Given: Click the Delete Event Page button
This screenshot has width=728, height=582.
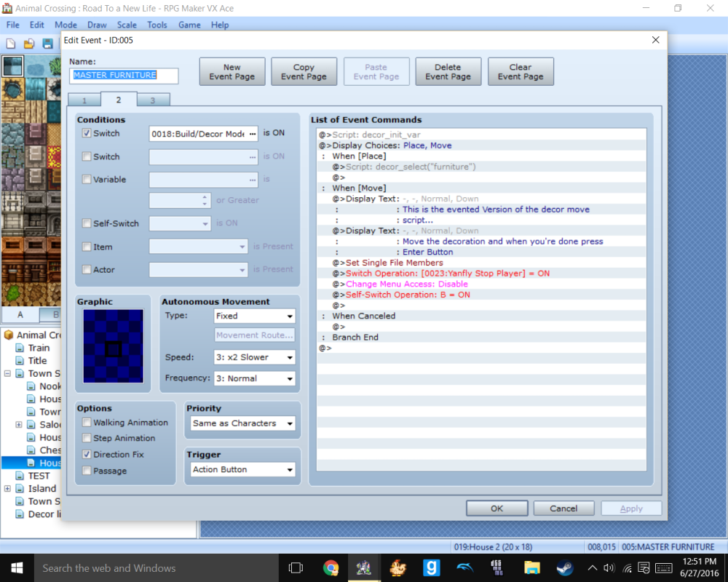Looking at the screenshot, I should click(448, 71).
